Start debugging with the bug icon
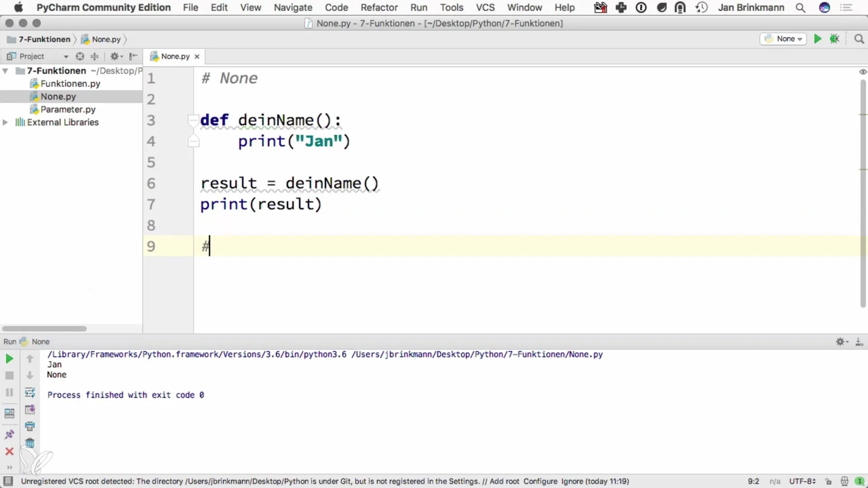Viewport: 868px width, 488px height. tap(835, 39)
